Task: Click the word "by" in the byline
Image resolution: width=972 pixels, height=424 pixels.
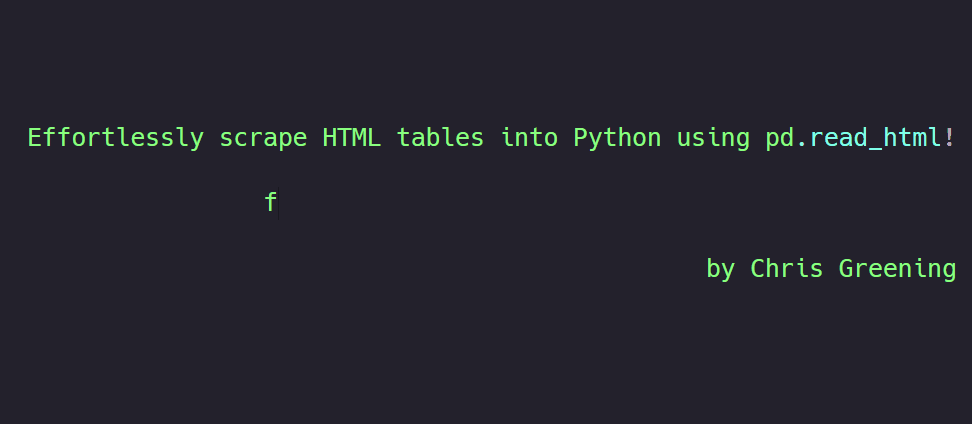Action: pos(720,269)
